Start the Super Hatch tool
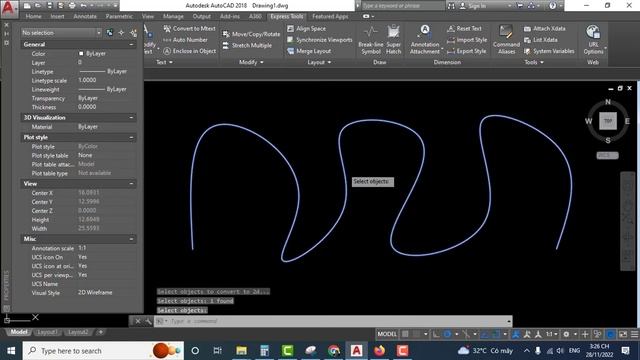The width and height of the screenshot is (640, 360). (x=393, y=40)
